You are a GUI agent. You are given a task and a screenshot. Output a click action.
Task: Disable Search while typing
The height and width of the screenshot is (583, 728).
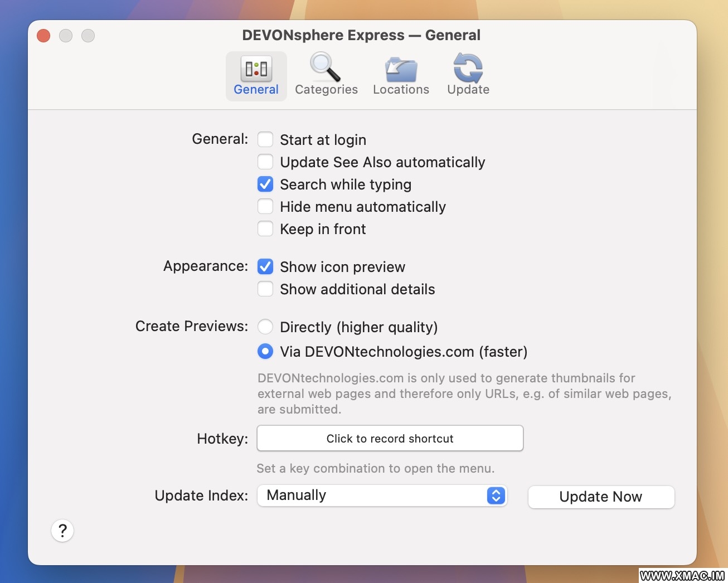[265, 184]
